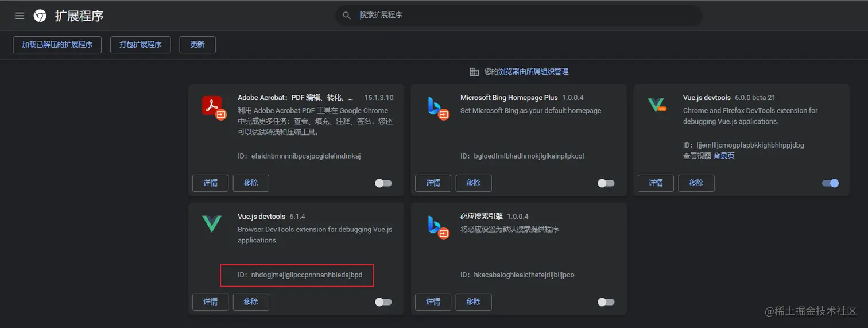Image resolution: width=868 pixels, height=328 pixels.
Task: Click the version 15.1.3.10 text
Action: point(379,98)
